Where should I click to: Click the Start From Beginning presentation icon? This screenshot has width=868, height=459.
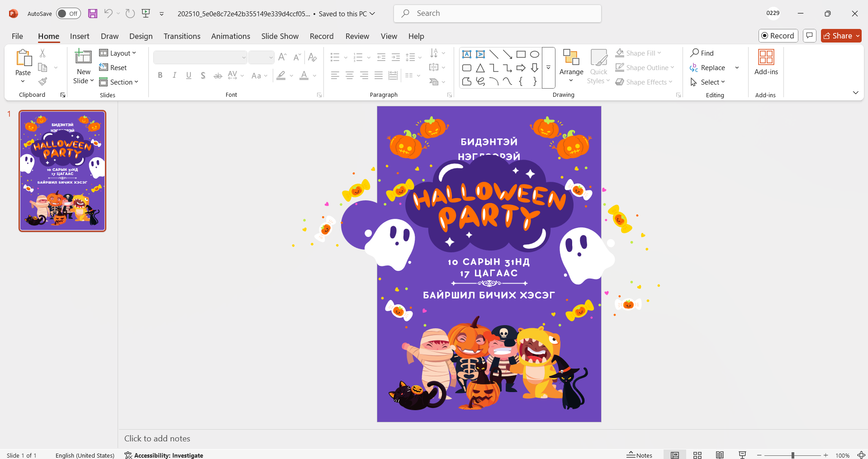(146, 14)
